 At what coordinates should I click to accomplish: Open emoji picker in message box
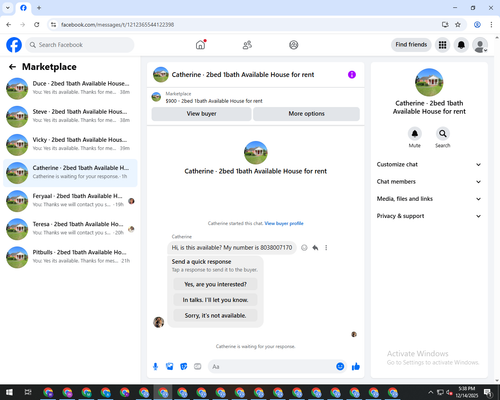pyautogui.click(x=340, y=367)
